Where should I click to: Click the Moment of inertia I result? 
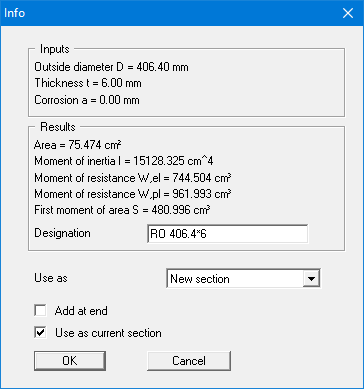[x=124, y=161]
